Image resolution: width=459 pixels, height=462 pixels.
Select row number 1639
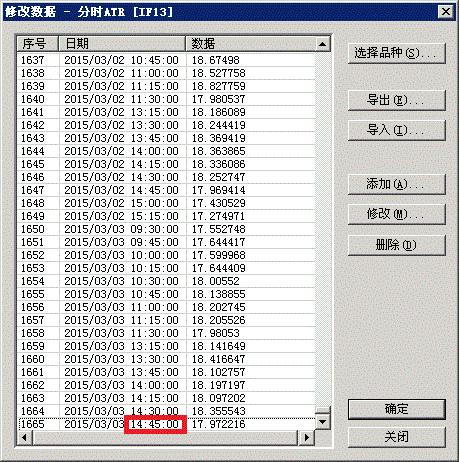[33, 86]
